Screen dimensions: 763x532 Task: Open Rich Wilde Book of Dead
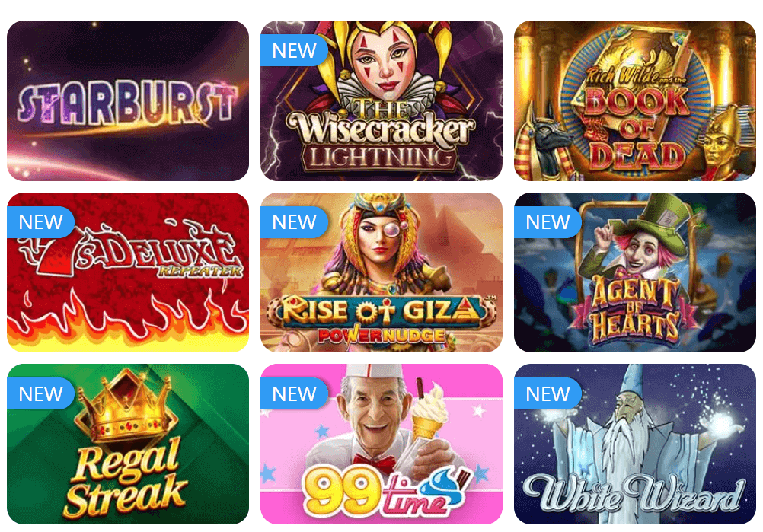tap(635, 100)
